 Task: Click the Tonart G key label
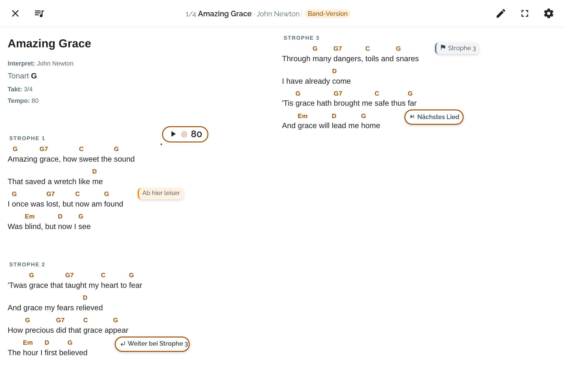[x=22, y=76]
